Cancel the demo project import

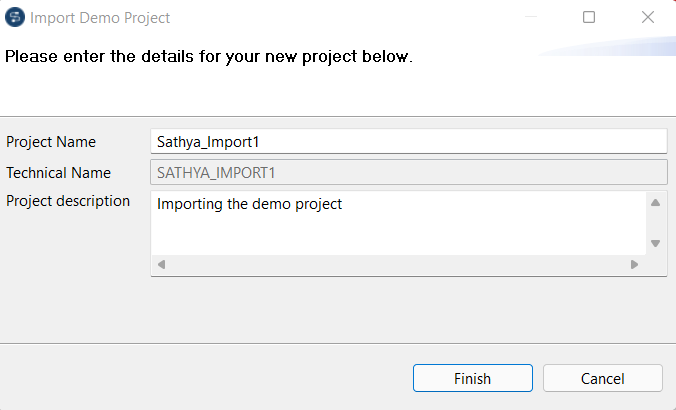[602, 378]
